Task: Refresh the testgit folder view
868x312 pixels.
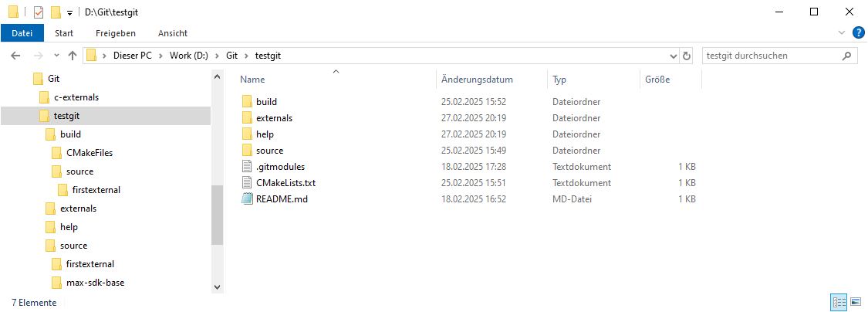Action: point(687,56)
